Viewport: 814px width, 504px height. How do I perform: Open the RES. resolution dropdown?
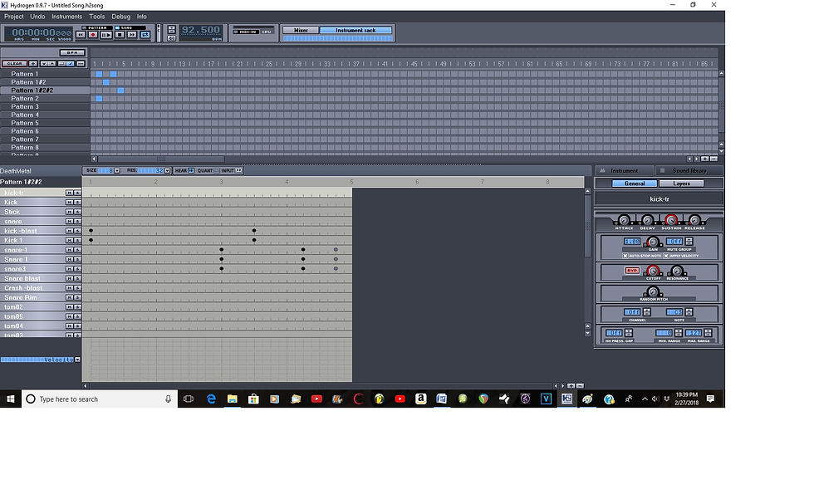click(x=167, y=170)
